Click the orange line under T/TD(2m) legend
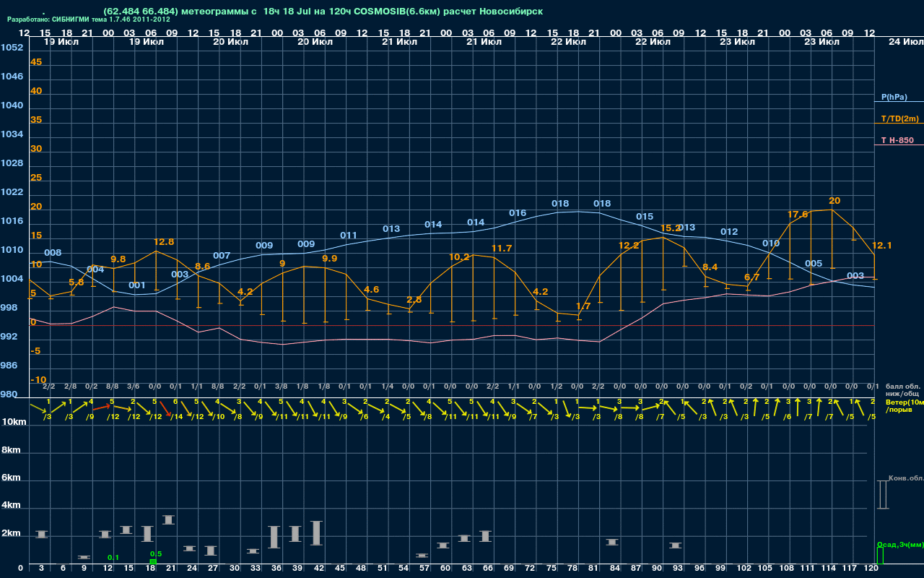Image resolution: width=924 pixels, height=578 pixels. tap(899, 124)
